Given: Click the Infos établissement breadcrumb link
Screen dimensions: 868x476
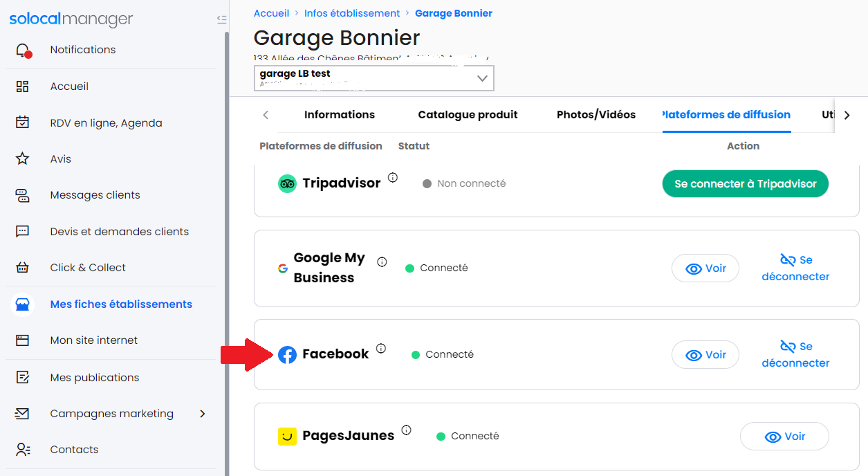Looking at the screenshot, I should click(x=352, y=13).
